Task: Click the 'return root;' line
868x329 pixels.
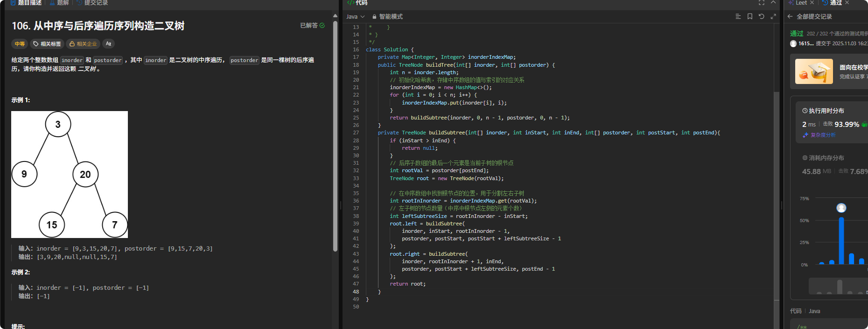Action: [x=407, y=284]
